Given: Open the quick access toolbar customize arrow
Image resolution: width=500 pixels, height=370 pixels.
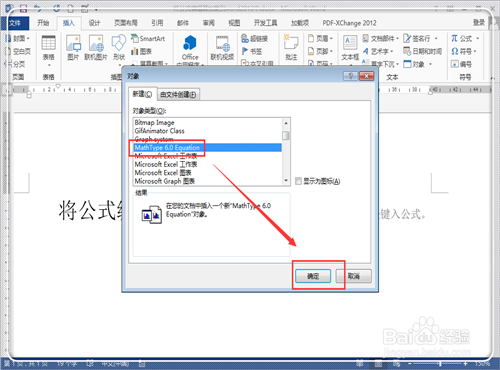Looking at the screenshot, I should [97, 9].
